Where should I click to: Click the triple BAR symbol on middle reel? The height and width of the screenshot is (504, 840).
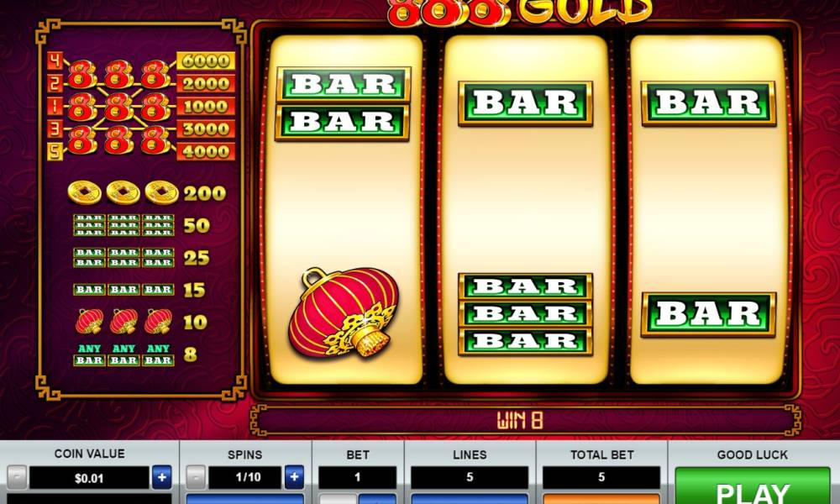pyautogui.click(x=526, y=314)
